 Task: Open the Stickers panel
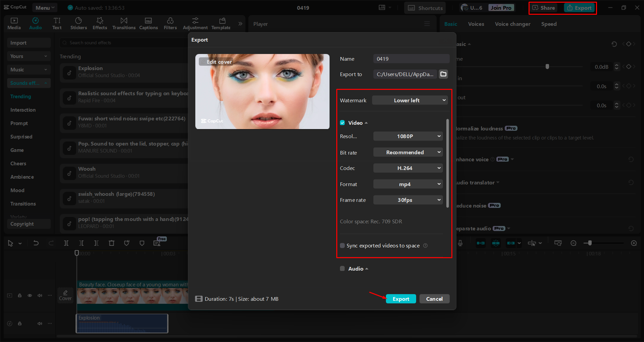(79, 23)
